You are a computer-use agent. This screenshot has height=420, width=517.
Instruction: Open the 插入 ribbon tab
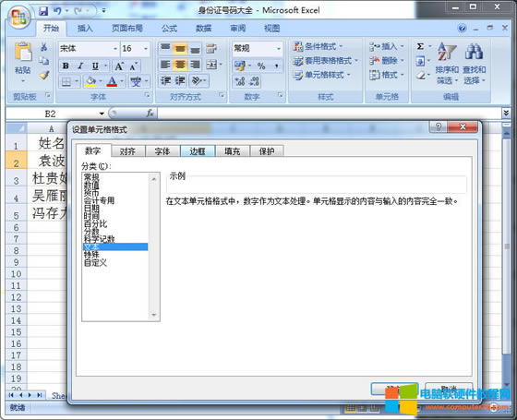[85, 29]
